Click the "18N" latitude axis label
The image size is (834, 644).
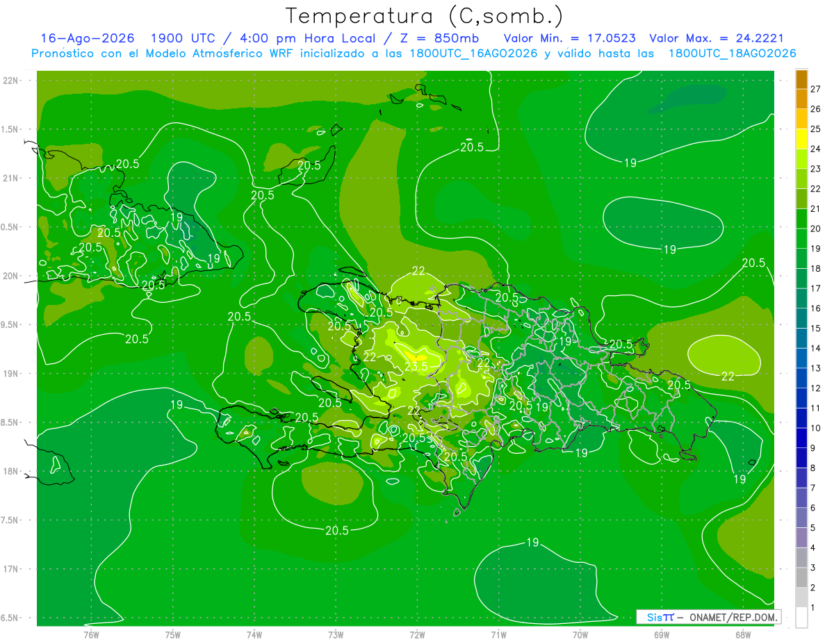pyautogui.click(x=10, y=472)
